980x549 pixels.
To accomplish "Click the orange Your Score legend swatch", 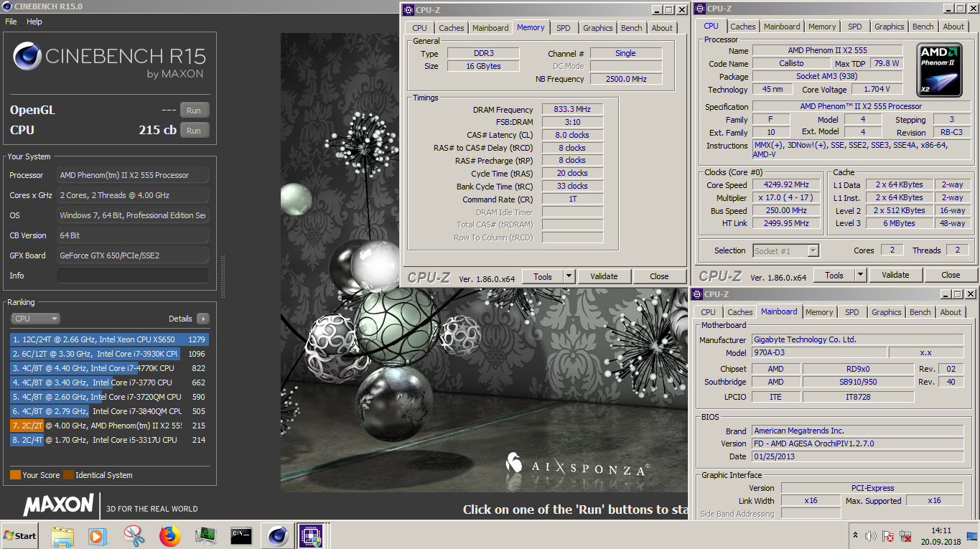I will click(x=15, y=475).
